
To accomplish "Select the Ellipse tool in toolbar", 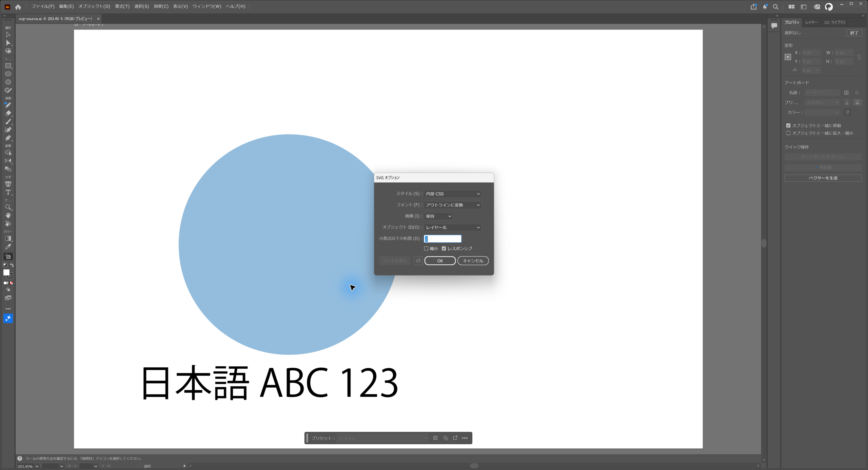I will click(x=8, y=74).
